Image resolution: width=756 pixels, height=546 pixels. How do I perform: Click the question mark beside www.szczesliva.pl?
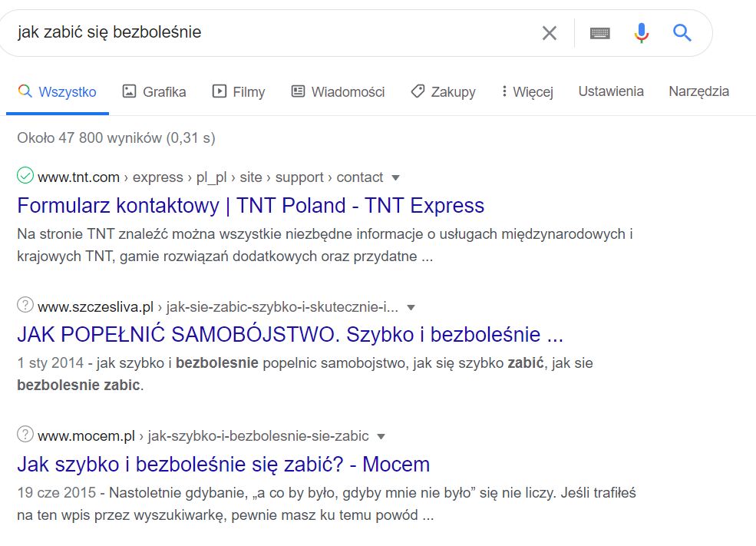[x=24, y=304]
